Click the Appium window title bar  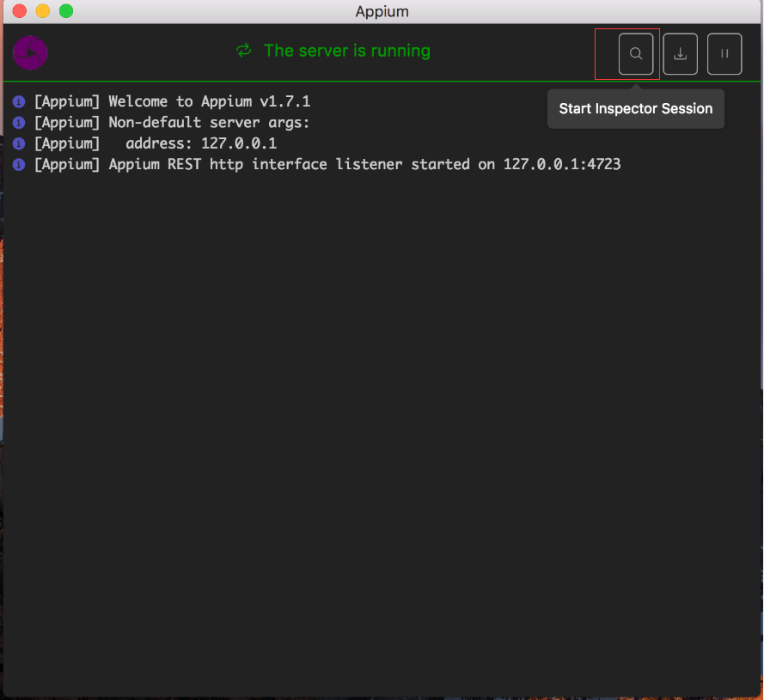[382, 11]
